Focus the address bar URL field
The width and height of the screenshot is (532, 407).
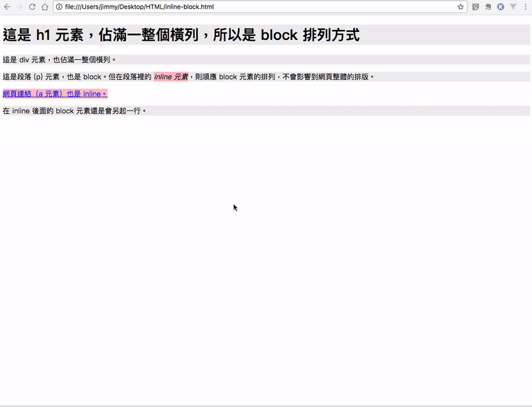(x=259, y=7)
